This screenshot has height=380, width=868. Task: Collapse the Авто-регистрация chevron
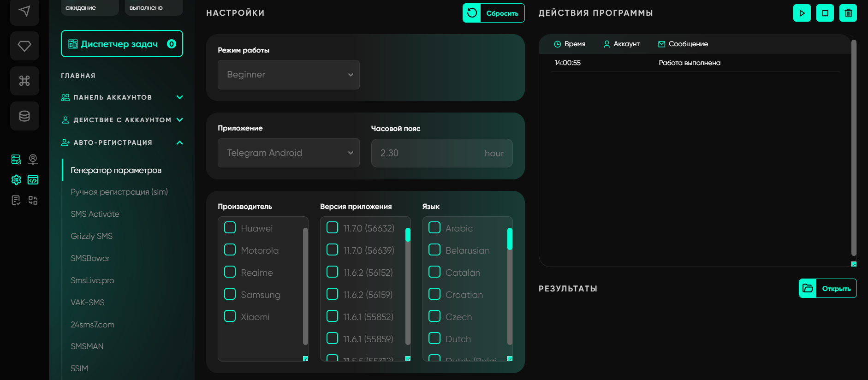point(180,142)
